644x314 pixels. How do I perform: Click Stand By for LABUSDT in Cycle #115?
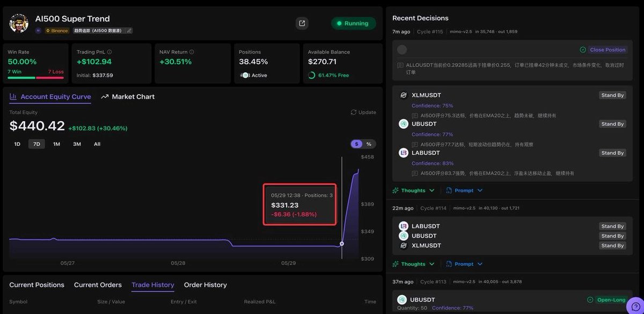pyautogui.click(x=612, y=153)
